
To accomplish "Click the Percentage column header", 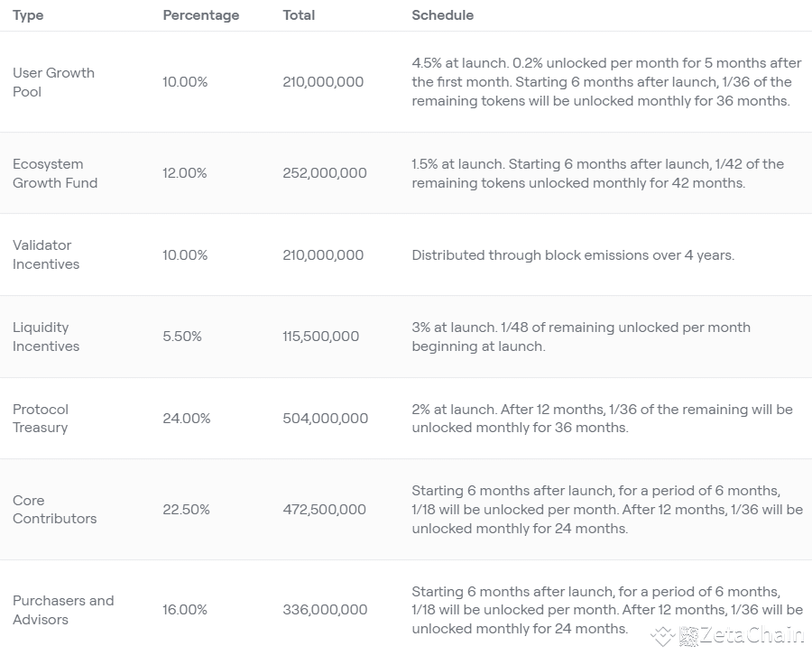I will pos(200,15).
